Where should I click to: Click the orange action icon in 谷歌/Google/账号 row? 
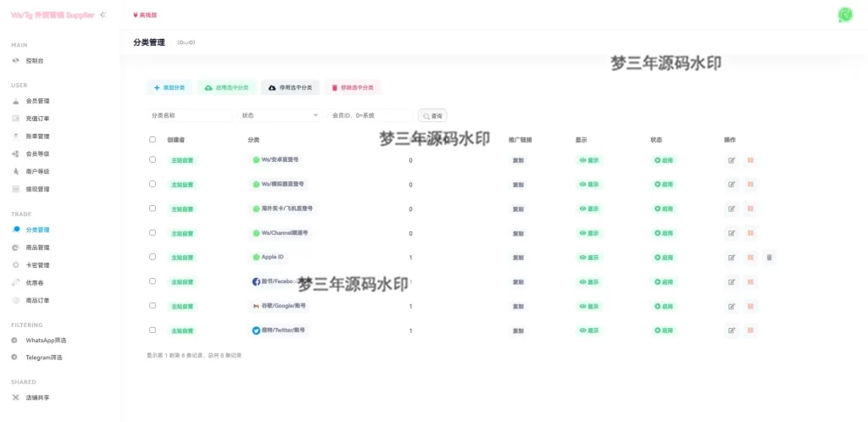(750, 306)
